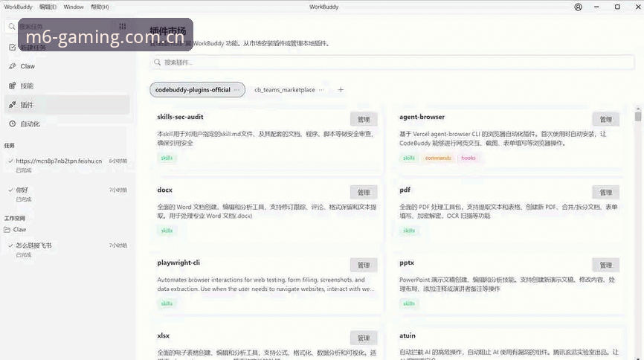Click 管理 button for pdf plugin
Screen dimensions: 644x360
tap(605, 193)
